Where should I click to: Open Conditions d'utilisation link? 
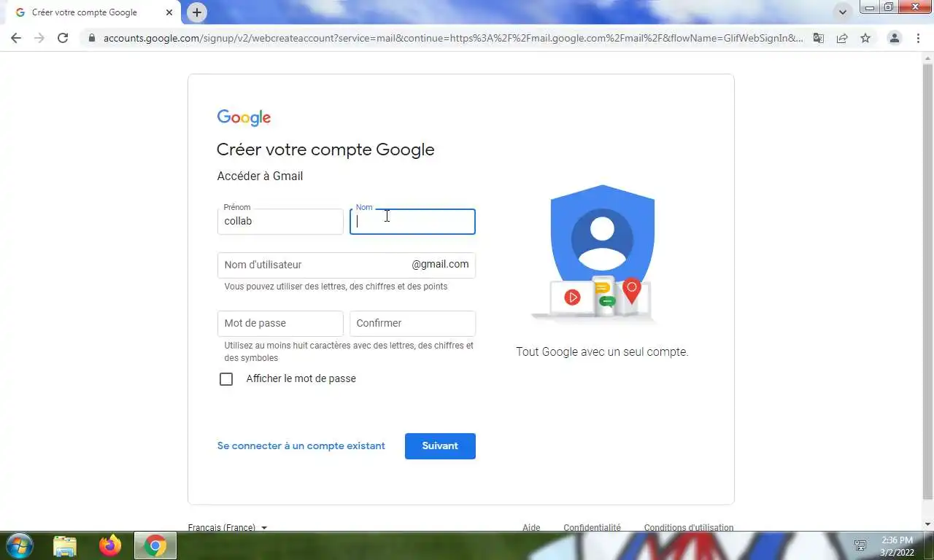(688, 527)
